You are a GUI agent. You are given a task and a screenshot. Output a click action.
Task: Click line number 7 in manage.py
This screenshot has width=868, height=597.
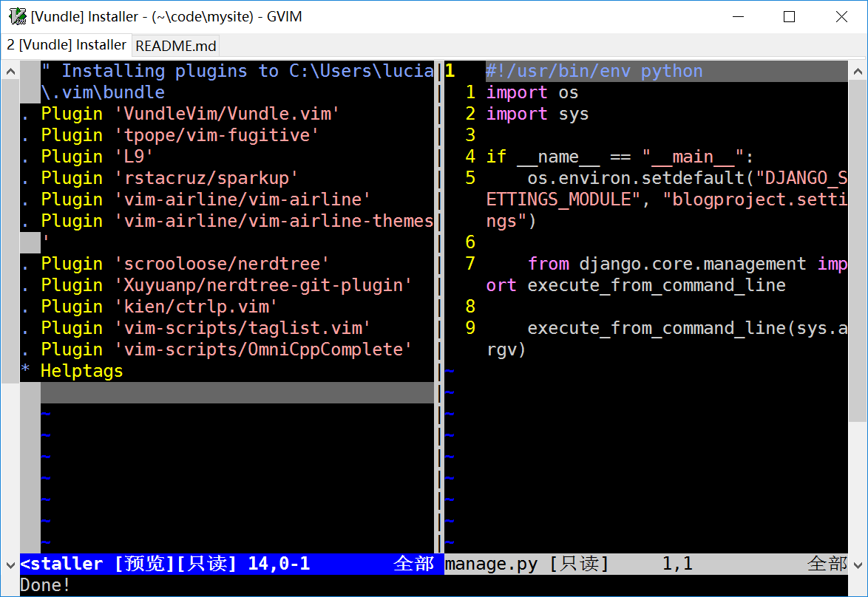470,264
